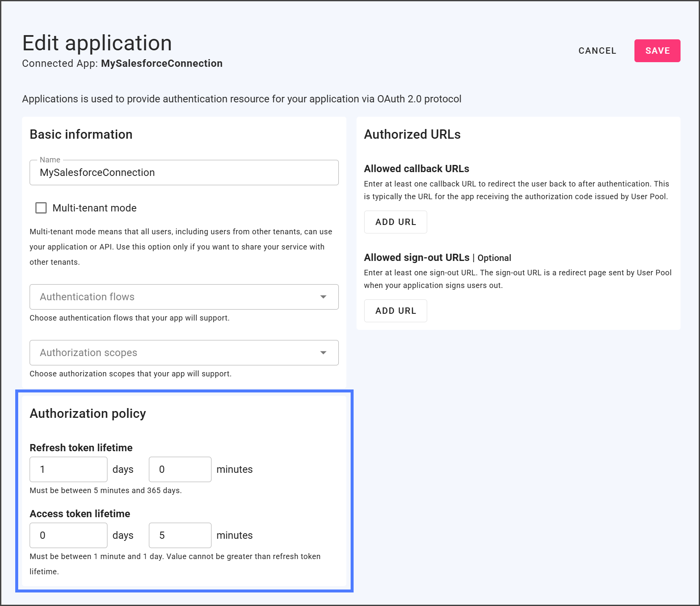Click the Basic information section heading

pyautogui.click(x=81, y=134)
